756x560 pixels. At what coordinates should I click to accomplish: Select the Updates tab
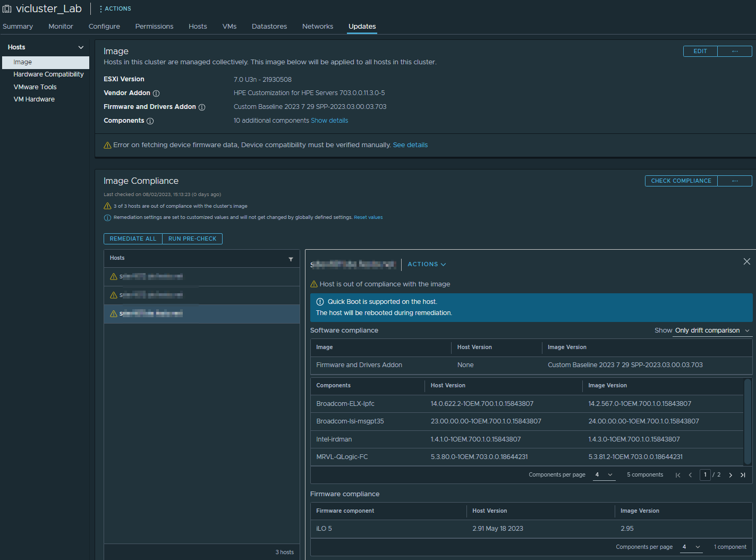[x=362, y=27]
